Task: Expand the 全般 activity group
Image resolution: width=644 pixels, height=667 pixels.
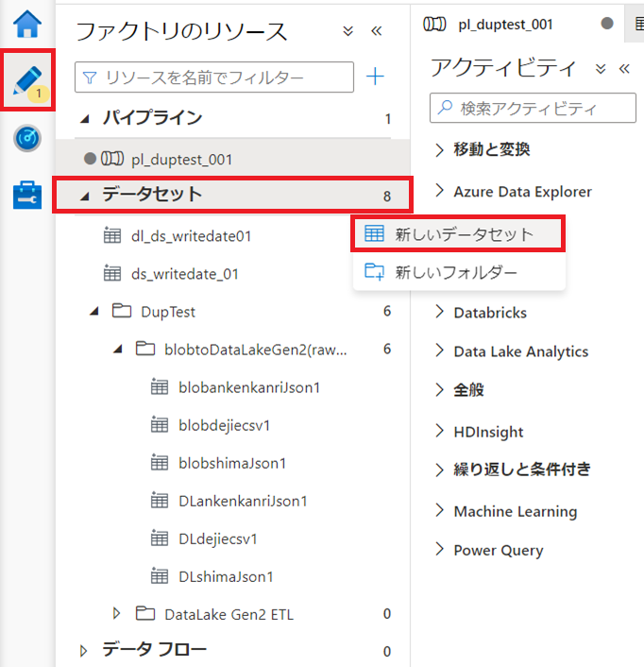Action: (x=439, y=389)
